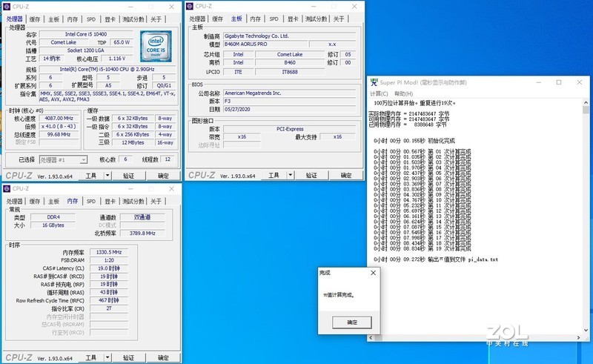Click the 工具 button in the processor CPU-Z window

click(91, 176)
